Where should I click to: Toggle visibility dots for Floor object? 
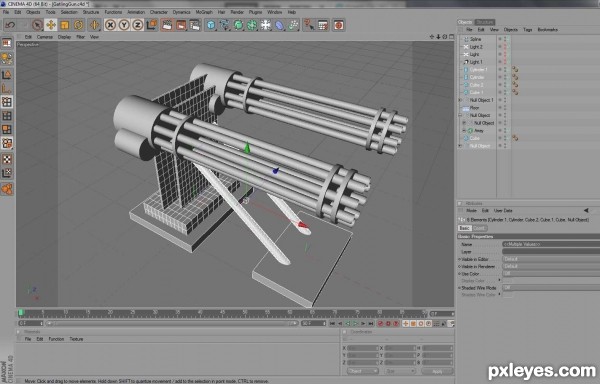(x=505, y=108)
